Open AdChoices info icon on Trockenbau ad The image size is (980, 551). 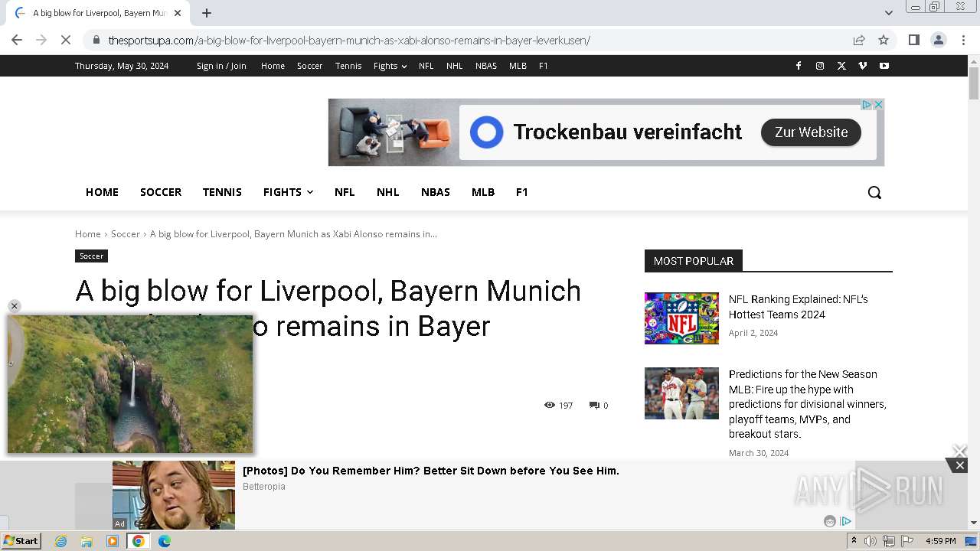[x=867, y=105]
